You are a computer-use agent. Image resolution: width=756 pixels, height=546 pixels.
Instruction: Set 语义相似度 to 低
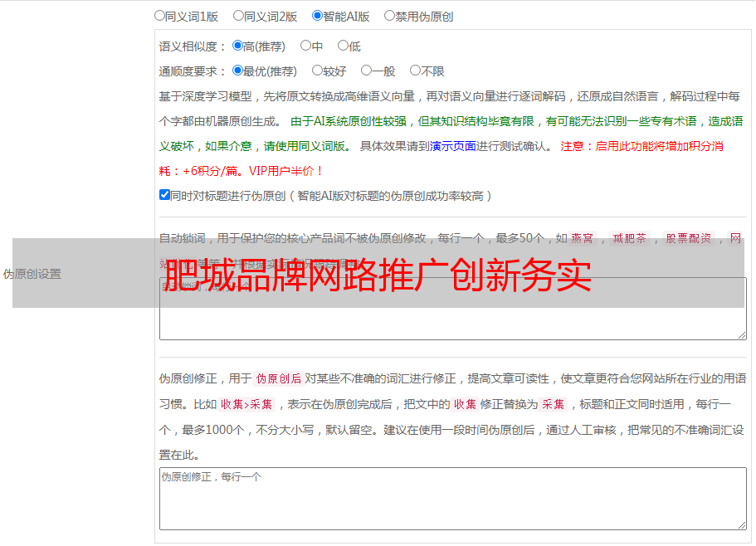tap(343, 46)
